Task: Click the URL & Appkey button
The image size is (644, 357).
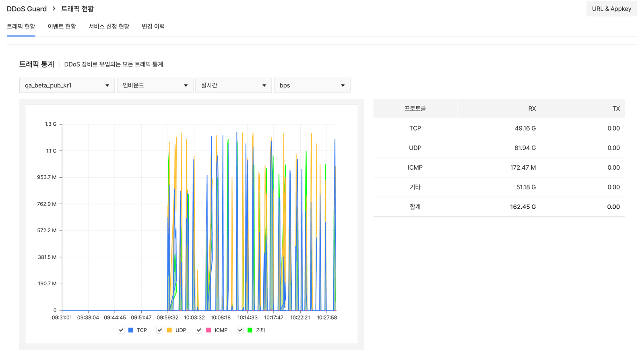Action: click(611, 9)
